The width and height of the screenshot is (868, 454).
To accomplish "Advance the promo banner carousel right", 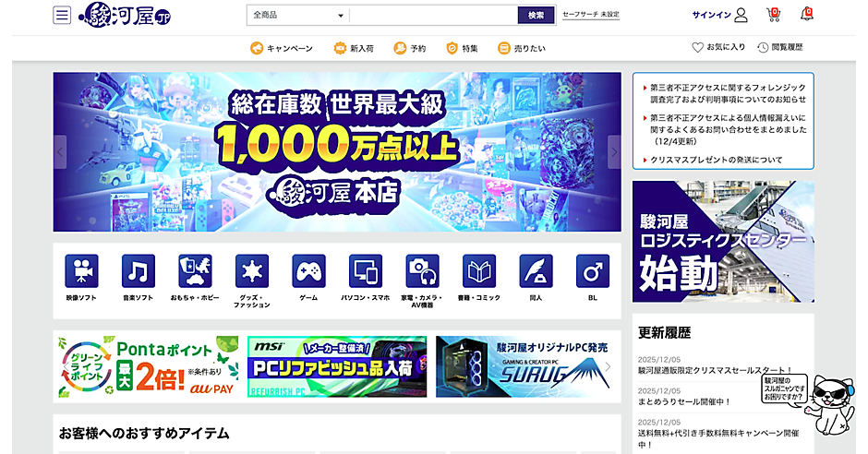I will pos(608,366).
